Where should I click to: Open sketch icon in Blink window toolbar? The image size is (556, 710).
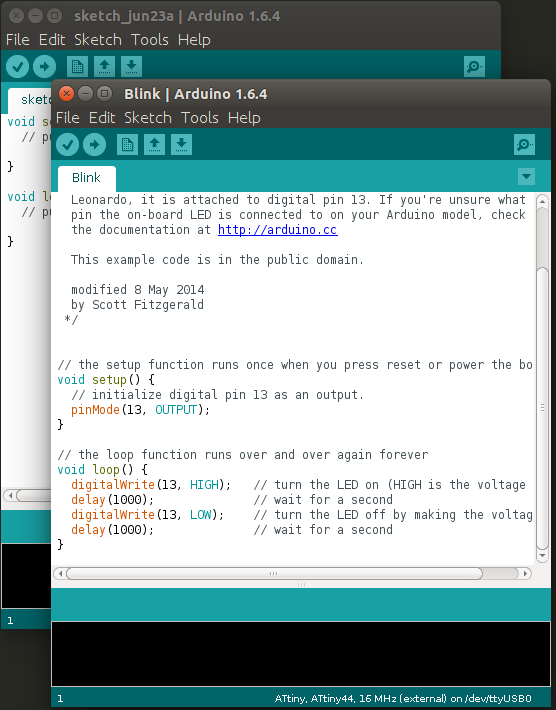click(x=154, y=144)
